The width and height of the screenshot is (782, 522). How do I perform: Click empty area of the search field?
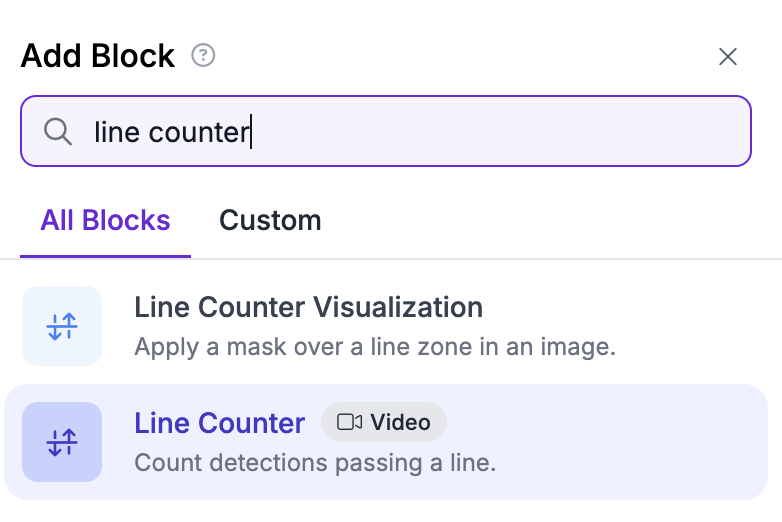(x=499, y=131)
